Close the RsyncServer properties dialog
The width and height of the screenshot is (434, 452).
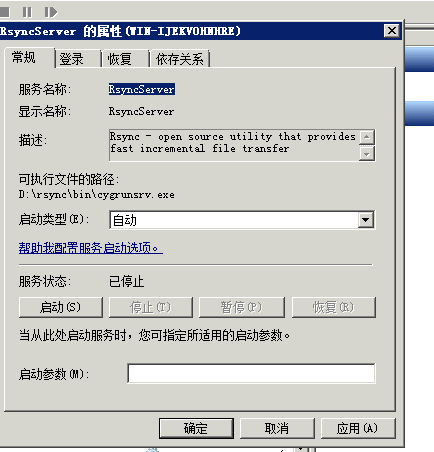[392, 31]
